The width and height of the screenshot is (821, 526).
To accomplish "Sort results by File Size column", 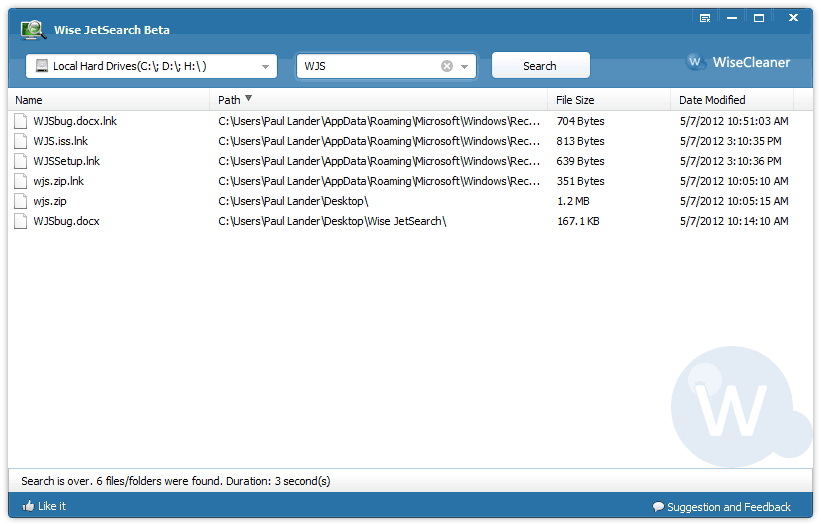I will tap(609, 99).
